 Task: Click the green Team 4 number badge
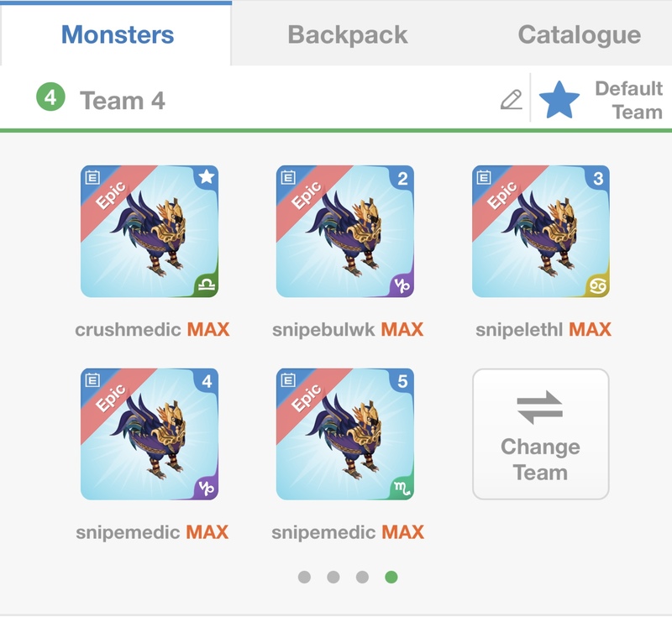[50, 99]
